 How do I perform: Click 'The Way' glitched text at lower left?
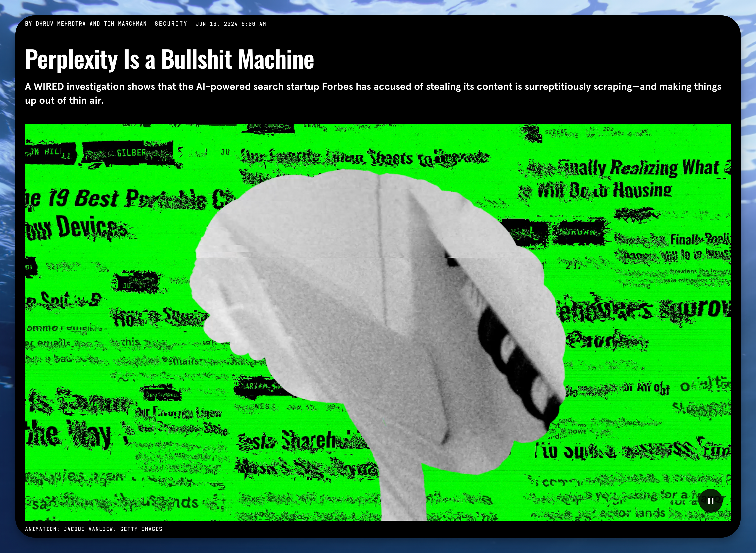[69, 435]
